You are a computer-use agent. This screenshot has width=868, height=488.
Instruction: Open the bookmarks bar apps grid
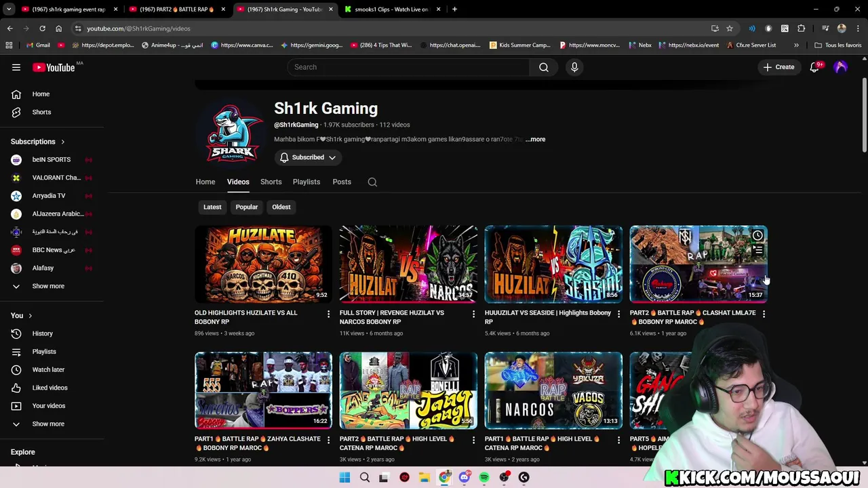pyautogui.click(x=9, y=45)
